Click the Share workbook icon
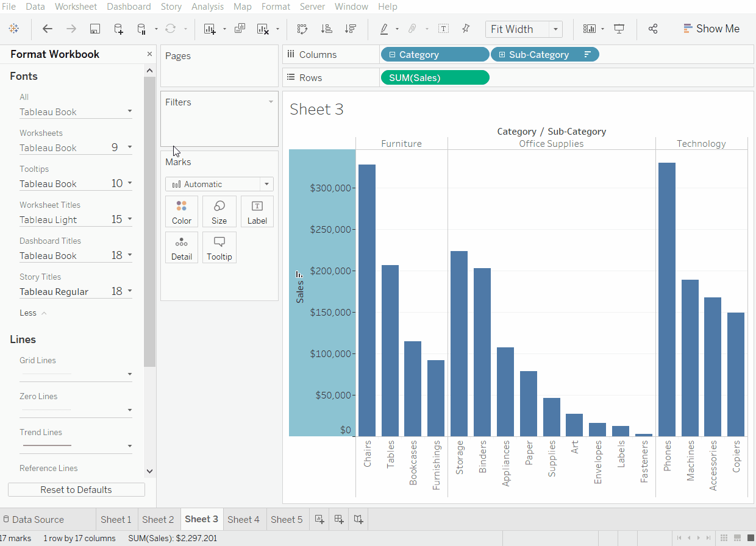 tap(653, 29)
